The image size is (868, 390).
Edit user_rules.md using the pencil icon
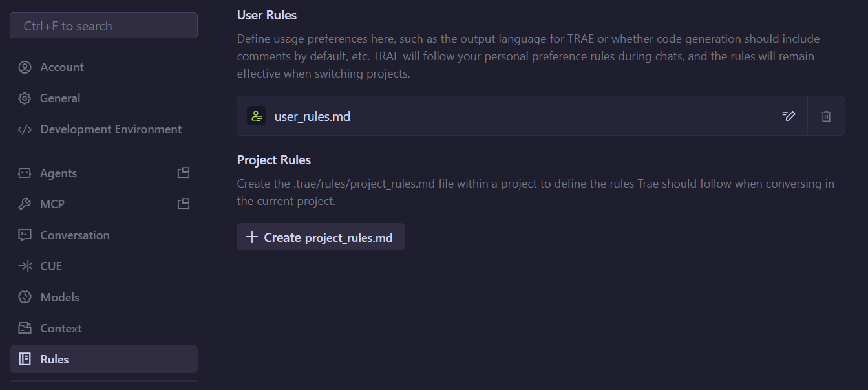[x=789, y=116]
